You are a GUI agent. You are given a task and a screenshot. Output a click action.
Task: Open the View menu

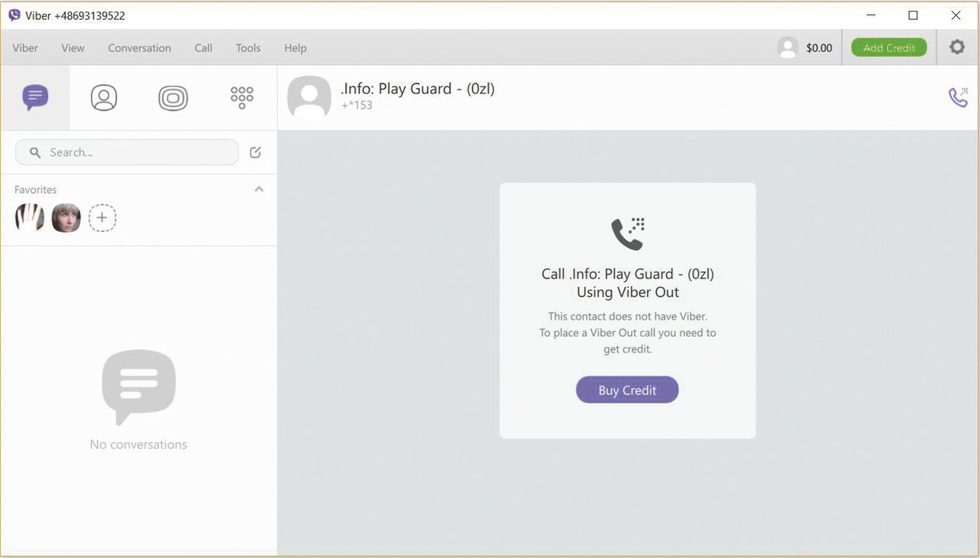pos(73,47)
